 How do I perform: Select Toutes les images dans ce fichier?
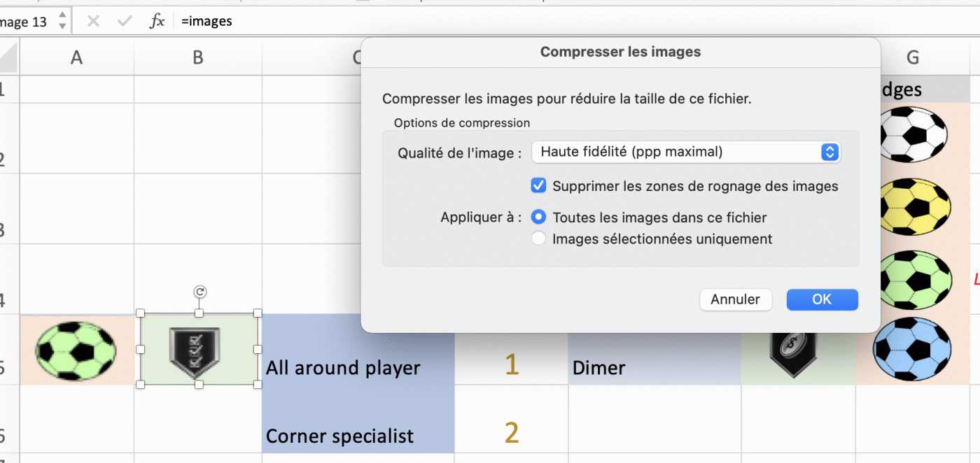click(x=538, y=218)
